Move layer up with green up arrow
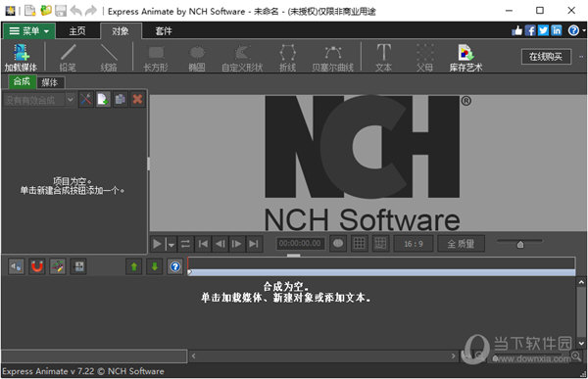This screenshot has width=588, height=379. click(x=134, y=266)
